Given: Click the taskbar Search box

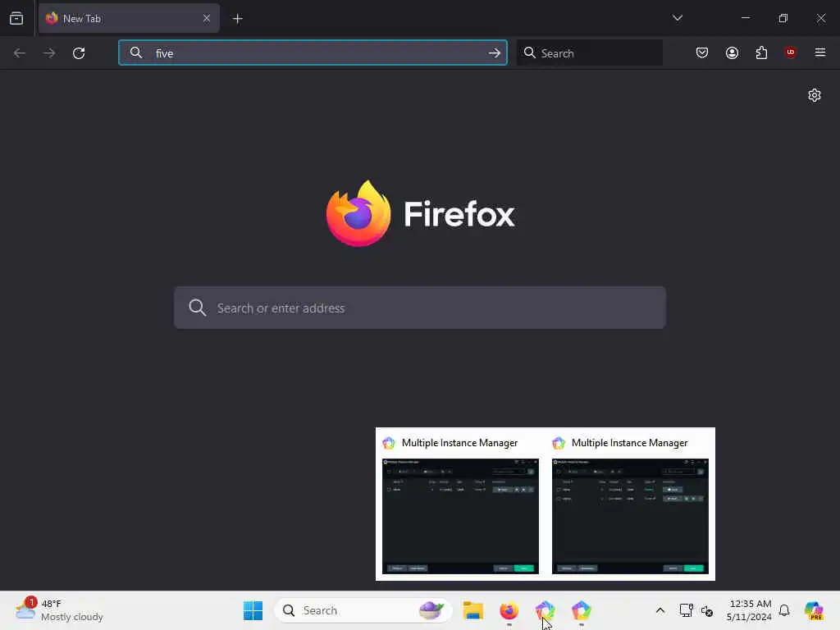Looking at the screenshot, I should coord(363,610).
